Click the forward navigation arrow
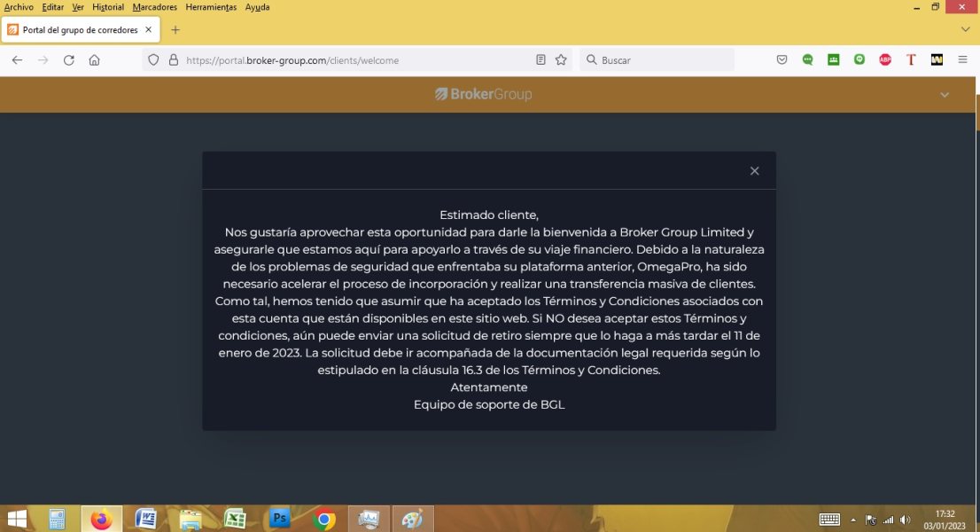The width and height of the screenshot is (980, 532). point(43,60)
